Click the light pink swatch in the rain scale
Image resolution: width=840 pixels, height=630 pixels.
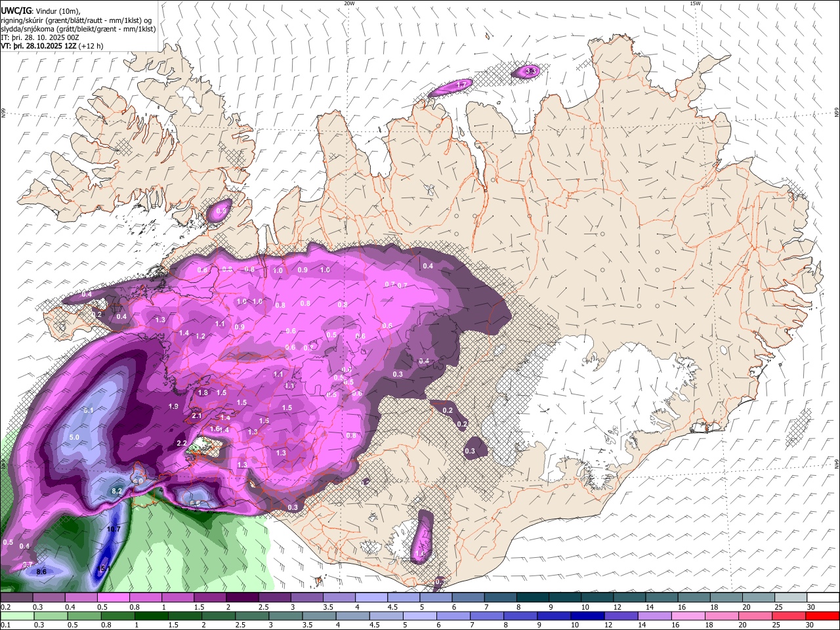click(689, 616)
